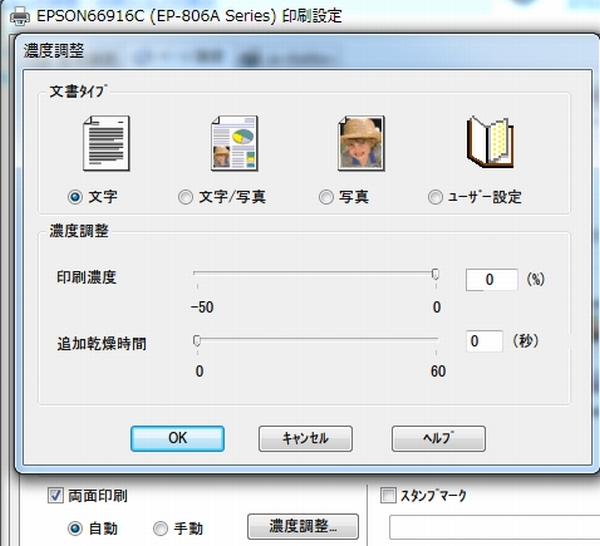Click the 追加乾燥時間 seconds input field
Image resolution: width=600 pixels, height=546 pixels.
pos(484,341)
